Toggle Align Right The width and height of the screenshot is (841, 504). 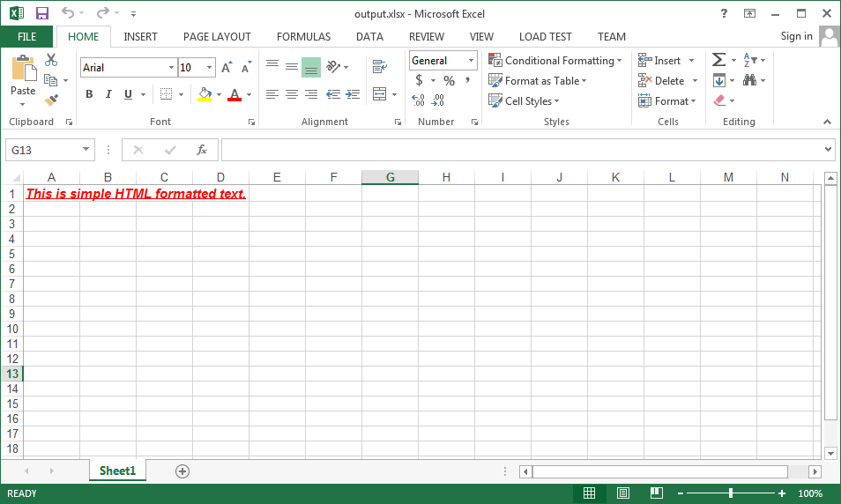(x=311, y=94)
